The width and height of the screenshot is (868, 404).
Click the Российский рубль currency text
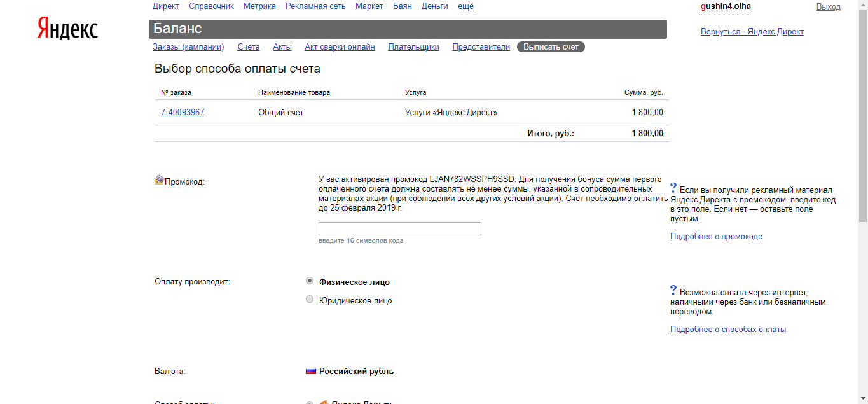pos(356,372)
